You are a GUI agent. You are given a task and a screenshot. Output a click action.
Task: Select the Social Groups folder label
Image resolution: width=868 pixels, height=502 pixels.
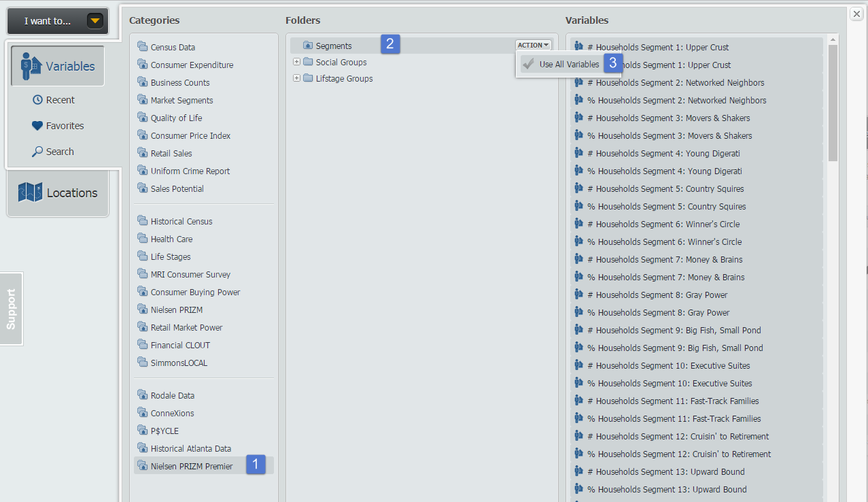pos(341,63)
